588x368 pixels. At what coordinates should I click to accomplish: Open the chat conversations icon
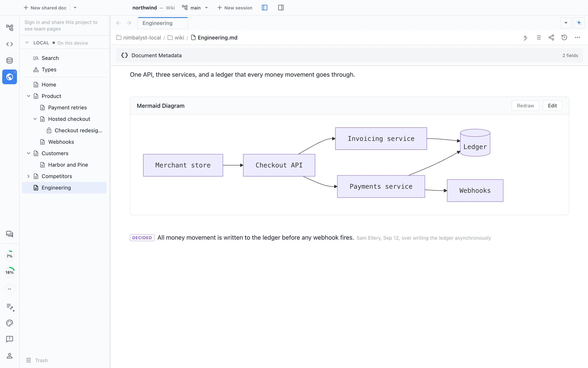tap(9, 234)
